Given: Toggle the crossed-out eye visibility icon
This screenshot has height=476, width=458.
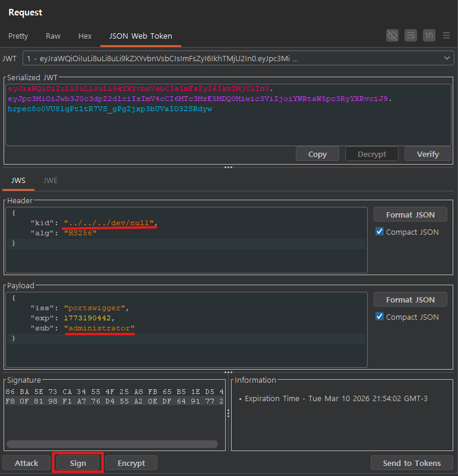Looking at the screenshot, I should click(x=392, y=36).
